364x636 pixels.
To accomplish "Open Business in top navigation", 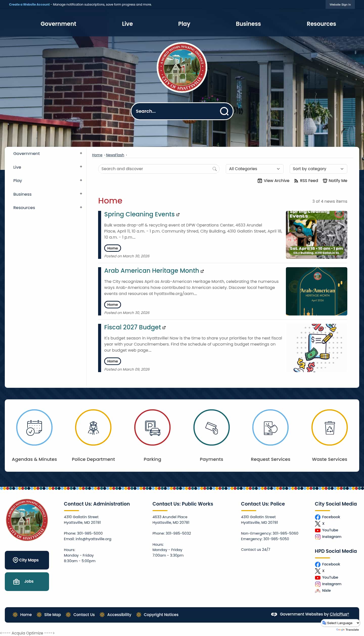I will click(248, 24).
